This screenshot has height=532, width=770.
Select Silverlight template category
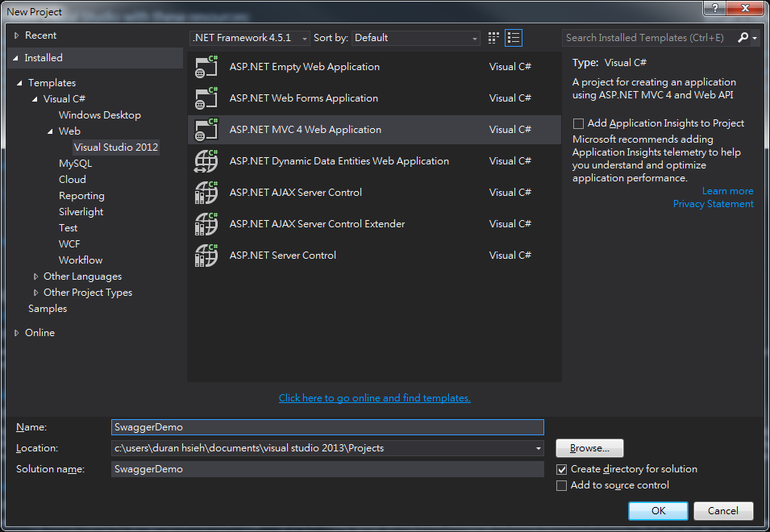pyautogui.click(x=81, y=212)
